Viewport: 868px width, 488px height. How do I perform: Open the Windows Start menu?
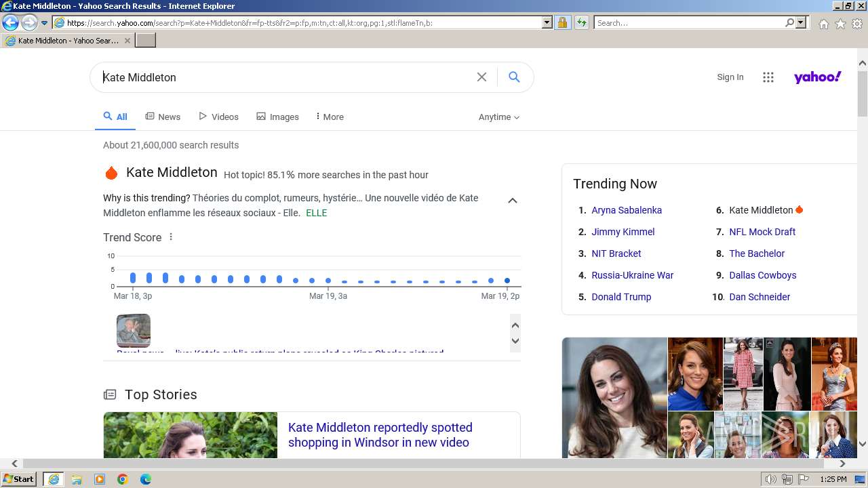pyautogui.click(x=19, y=479)
